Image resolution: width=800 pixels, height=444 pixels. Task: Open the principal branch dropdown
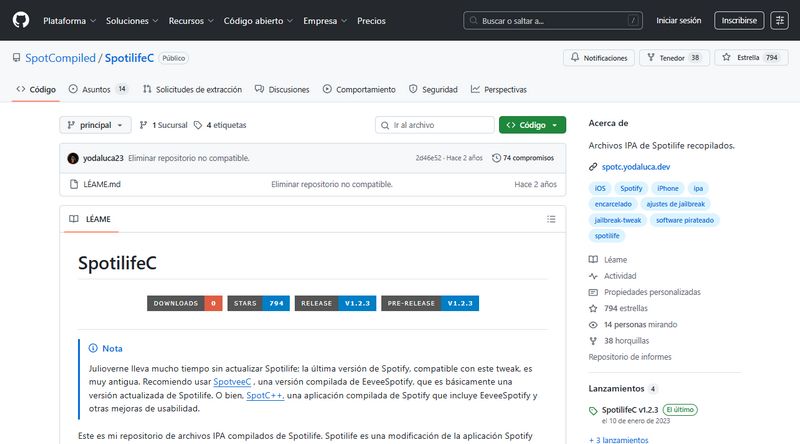(x=95, y=125)
